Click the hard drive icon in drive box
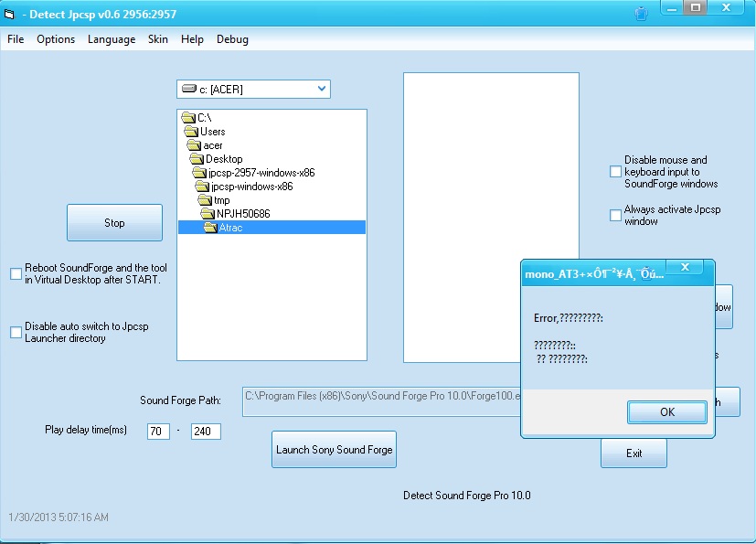Image resolution: width=756 pixels, height=544 pixels. [x=189, y=89]
